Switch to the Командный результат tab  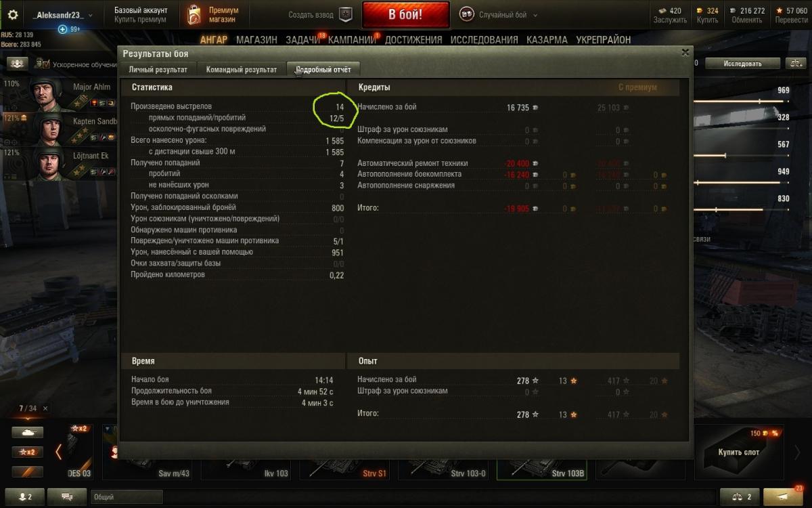(242, 69)
